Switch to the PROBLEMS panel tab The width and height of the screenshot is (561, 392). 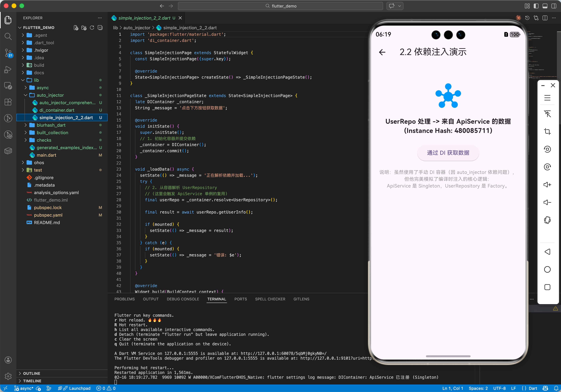click(124, 299)
